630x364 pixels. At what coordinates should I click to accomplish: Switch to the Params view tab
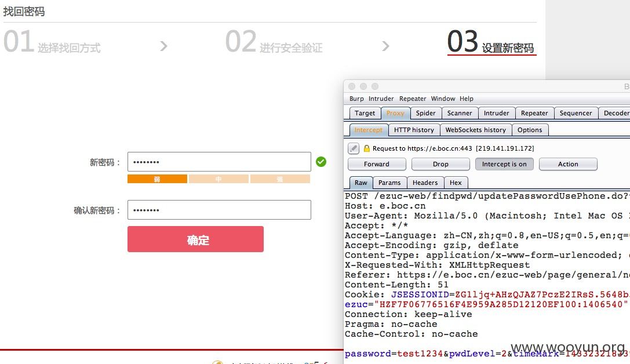click(x=389, y=183)
